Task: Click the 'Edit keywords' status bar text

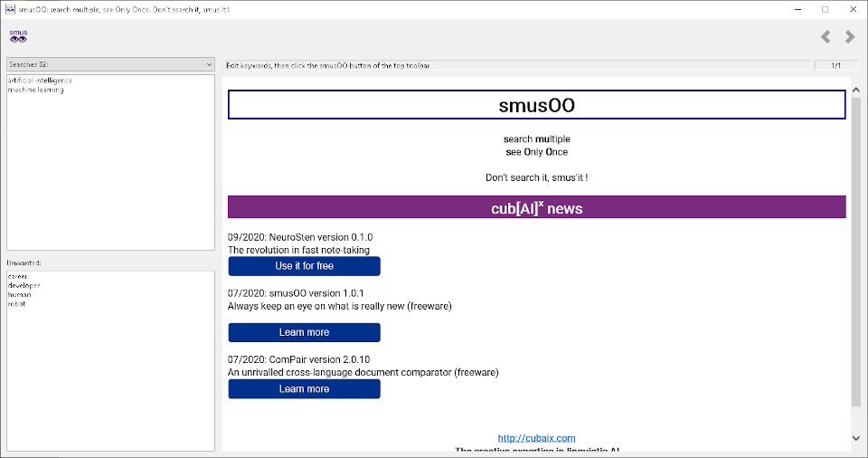Action: click(327, 65)
